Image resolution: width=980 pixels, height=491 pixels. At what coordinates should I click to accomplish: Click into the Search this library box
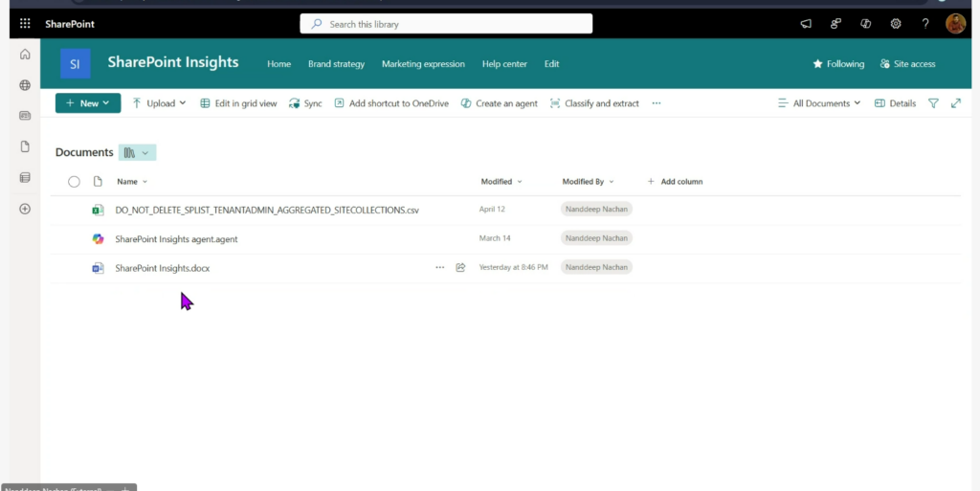[x=446, y=24]
